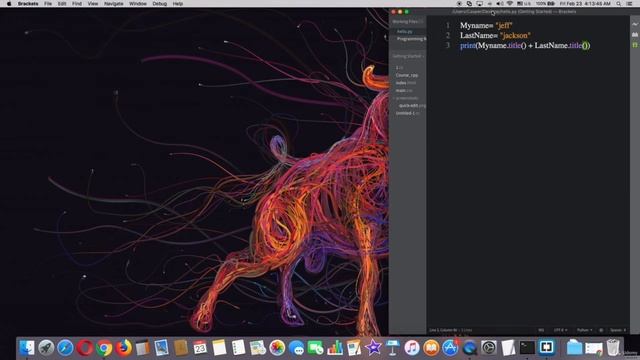The width and height of the screenshot is (640, 360).
Task: Open Calendar icon showing 23
Action: [x=200, y=348]
